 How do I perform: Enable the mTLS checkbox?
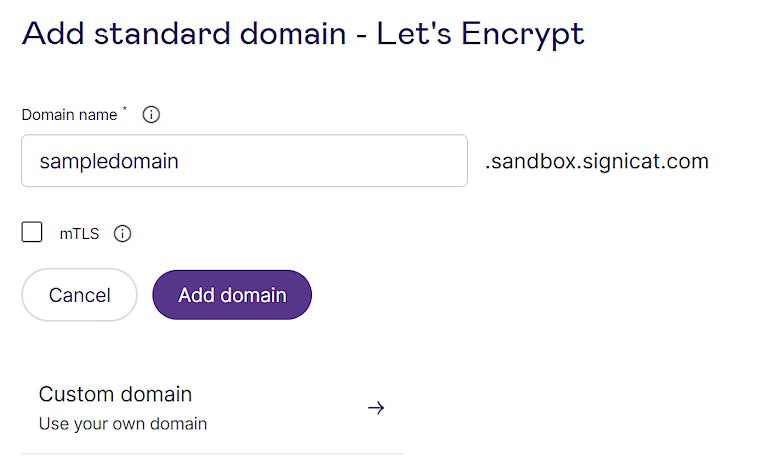point(32,233)
